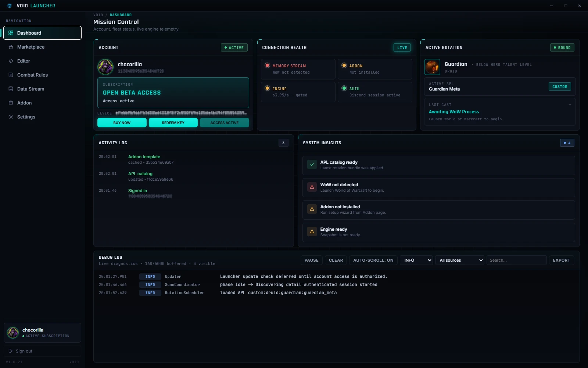Click the RotationScheduler debug log row
Image resolution: width=588 pixels, height=368 pixels.
336,293
